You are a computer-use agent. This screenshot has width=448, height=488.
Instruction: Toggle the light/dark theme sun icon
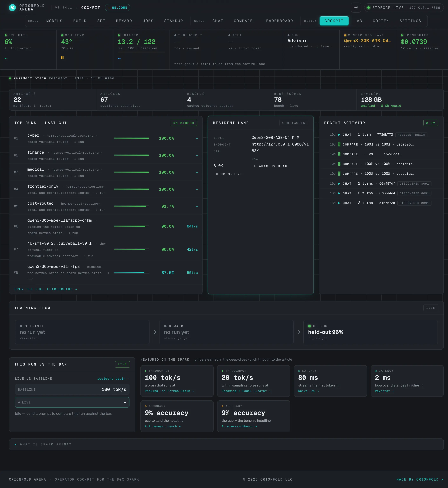[356, 7]
